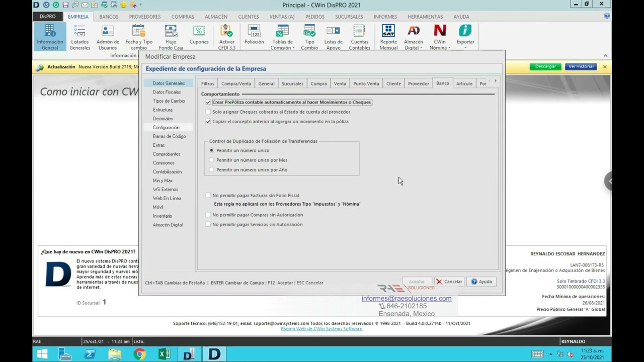Select Contabilización in the sidebar

click(167, 171)
